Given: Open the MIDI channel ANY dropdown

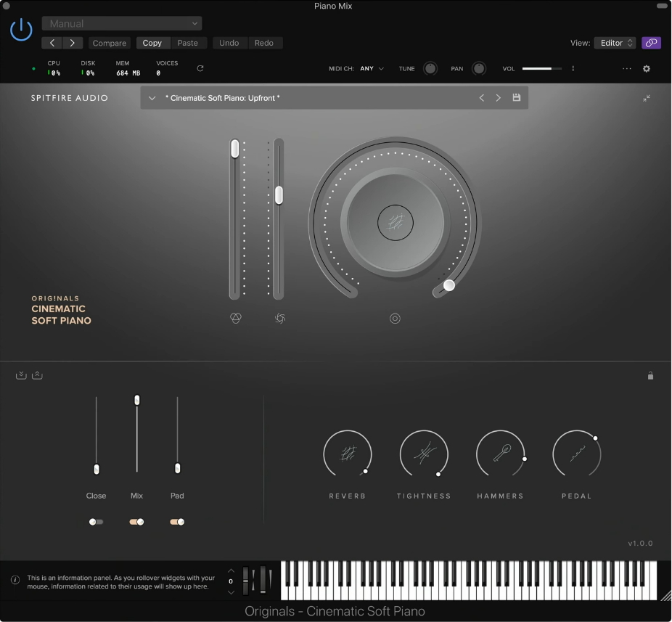Looking at the screenshot, I should point(371,69).
